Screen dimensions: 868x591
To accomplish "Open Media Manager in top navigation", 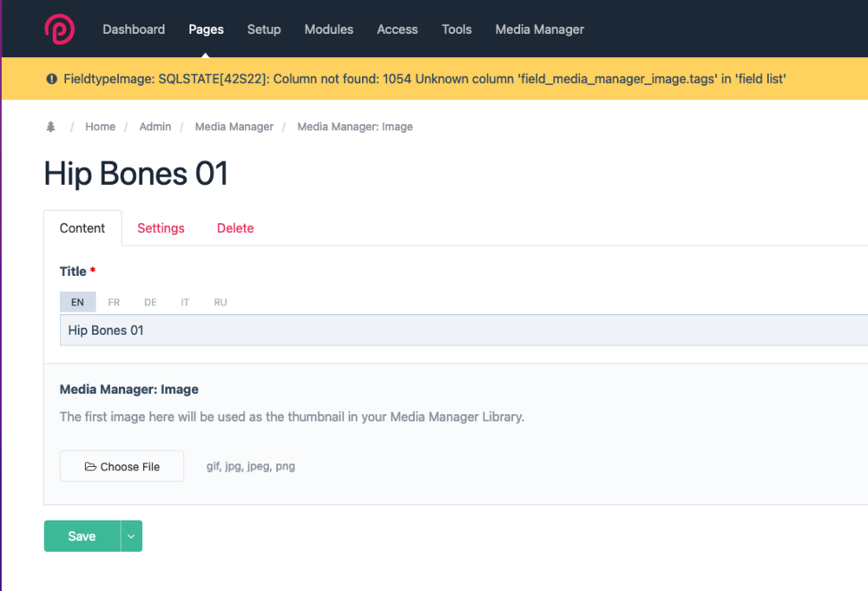I will (539, 30).
